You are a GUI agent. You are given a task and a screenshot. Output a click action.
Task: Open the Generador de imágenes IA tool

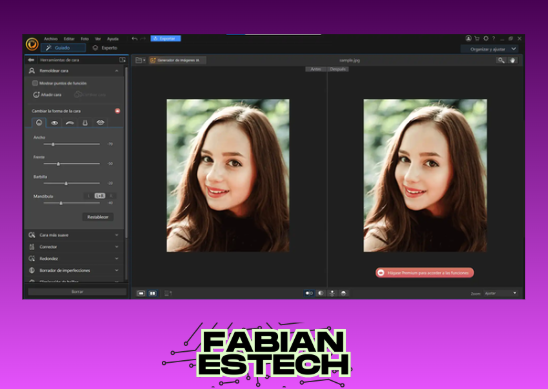pyautogui.click(x=177, y=60)
